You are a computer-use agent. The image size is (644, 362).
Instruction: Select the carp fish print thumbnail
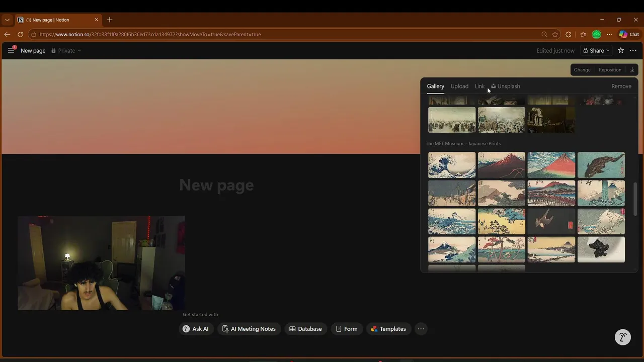(x=601, y=165)
